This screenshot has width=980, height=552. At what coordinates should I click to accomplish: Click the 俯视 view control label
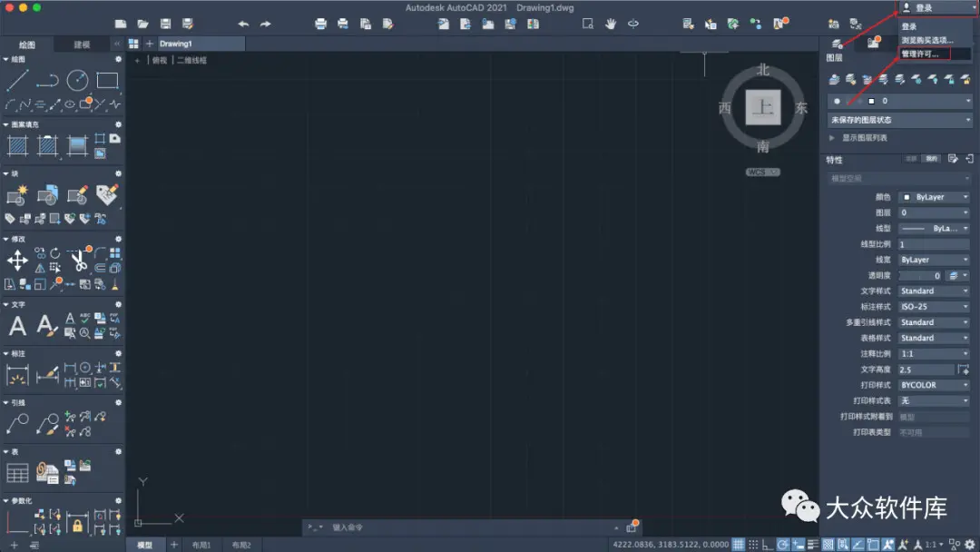[x=160, y=60]
